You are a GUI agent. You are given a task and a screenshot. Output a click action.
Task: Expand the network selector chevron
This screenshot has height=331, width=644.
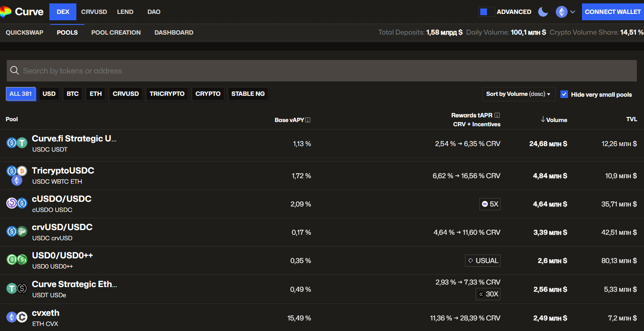573,12
